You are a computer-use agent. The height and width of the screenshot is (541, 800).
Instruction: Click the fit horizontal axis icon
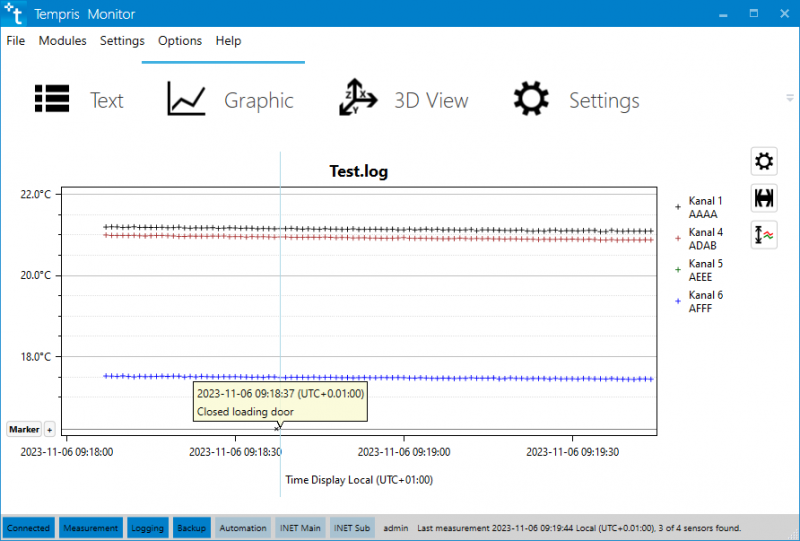pyautogui.click(x=764, y=198)
